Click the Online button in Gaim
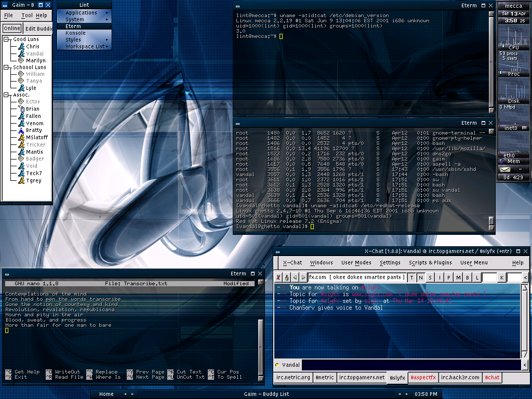Screen dimensions: 532x399 click(11, 28)
